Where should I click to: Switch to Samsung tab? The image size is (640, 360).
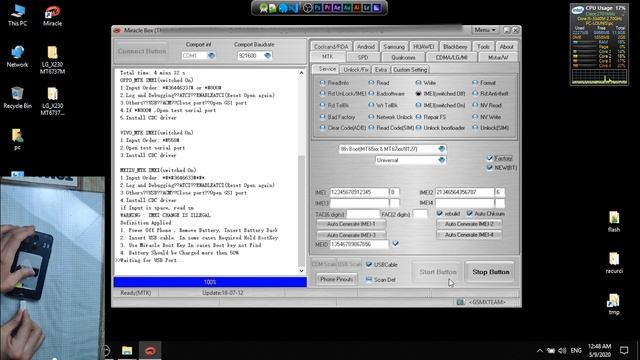pyautogui.click(x=394, y=47)
